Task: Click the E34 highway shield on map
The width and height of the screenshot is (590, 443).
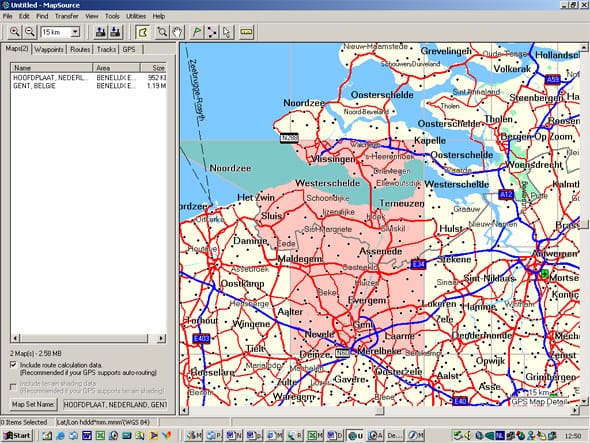Action: coord(418,264)
